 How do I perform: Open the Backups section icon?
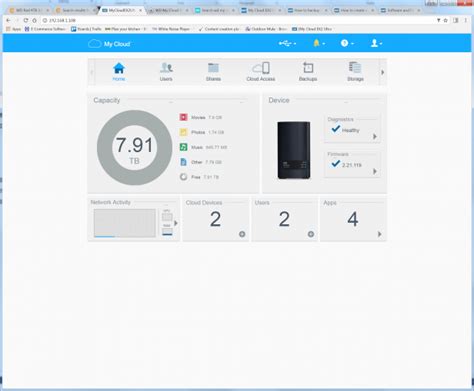(308, 68)
